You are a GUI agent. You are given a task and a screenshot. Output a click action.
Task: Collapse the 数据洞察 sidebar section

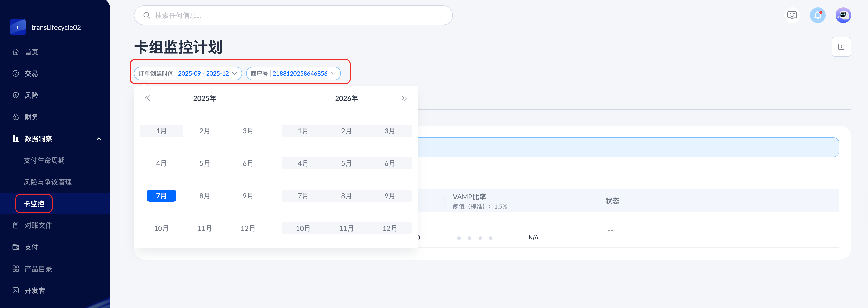click(x=99, y=139)
